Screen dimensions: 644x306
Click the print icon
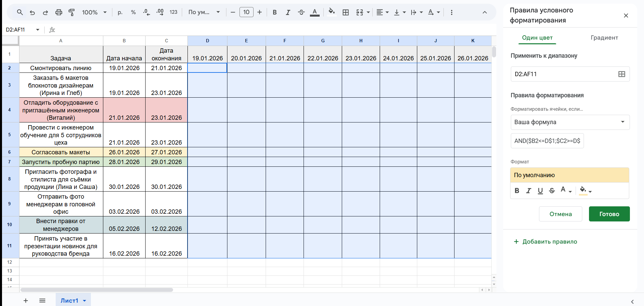coord(59,12)
